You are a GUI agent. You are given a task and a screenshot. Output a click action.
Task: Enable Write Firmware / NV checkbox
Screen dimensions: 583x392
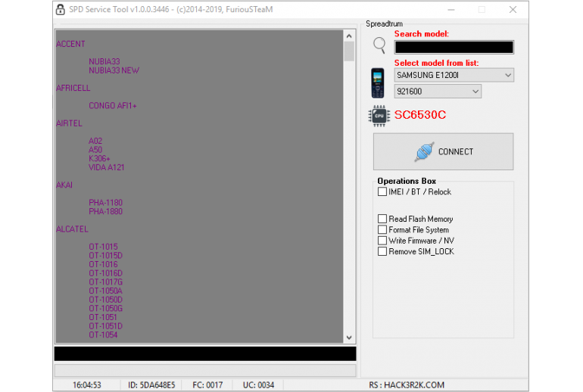[382, 241]
